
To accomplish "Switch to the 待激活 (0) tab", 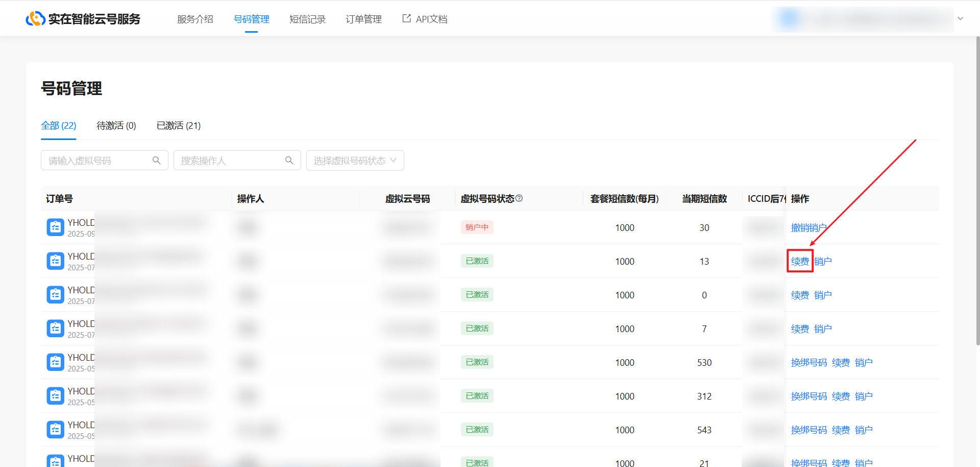I will pyautogui.click(x=116, y=126).
